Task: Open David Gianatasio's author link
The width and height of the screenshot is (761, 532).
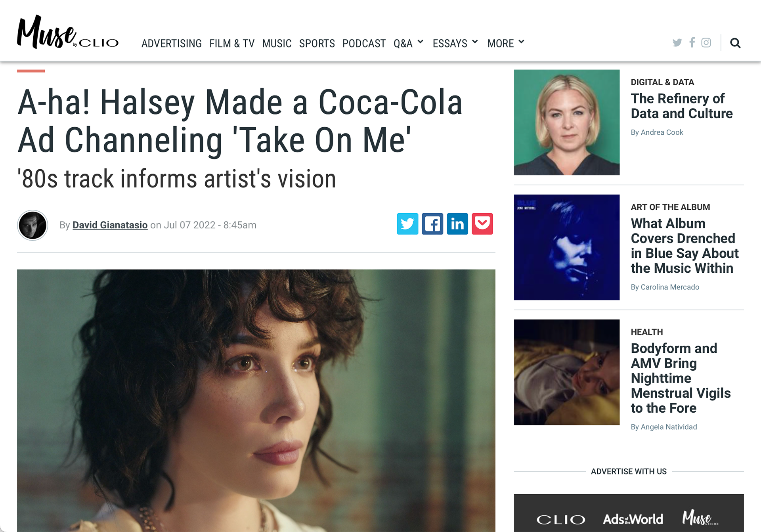Action: pos(110,225)
